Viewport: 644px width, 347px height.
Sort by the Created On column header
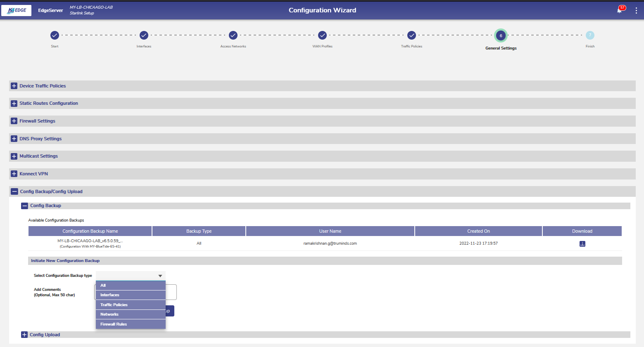click(478, 231)
